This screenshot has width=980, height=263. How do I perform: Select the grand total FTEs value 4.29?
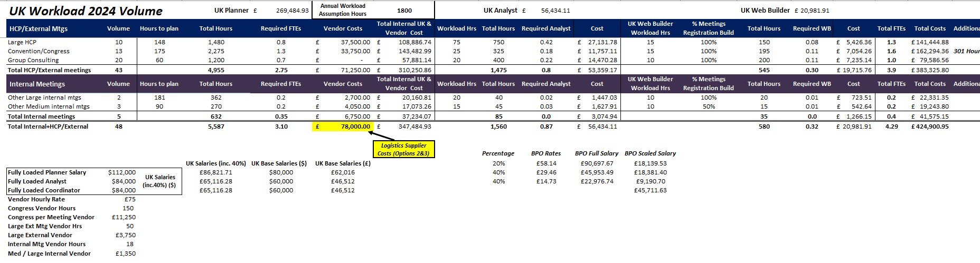coord(891,126)
